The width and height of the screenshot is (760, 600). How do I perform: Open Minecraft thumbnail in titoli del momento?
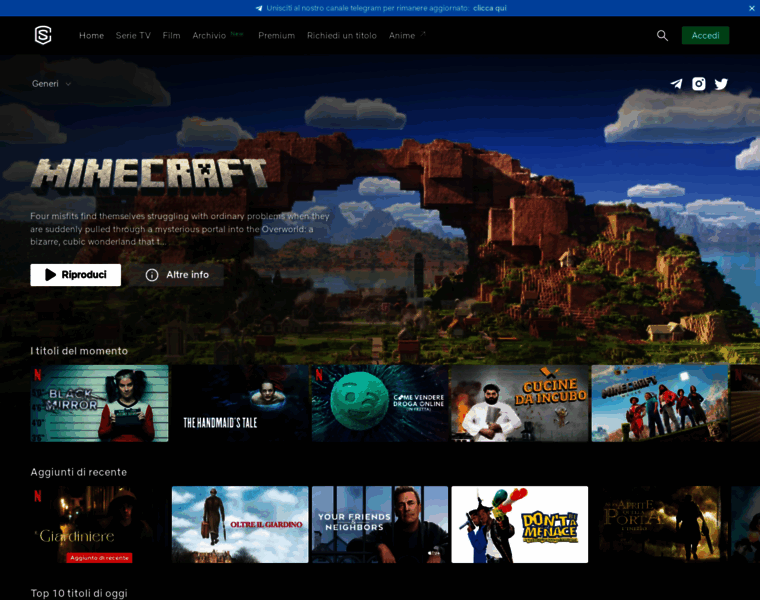click(660, 403)
